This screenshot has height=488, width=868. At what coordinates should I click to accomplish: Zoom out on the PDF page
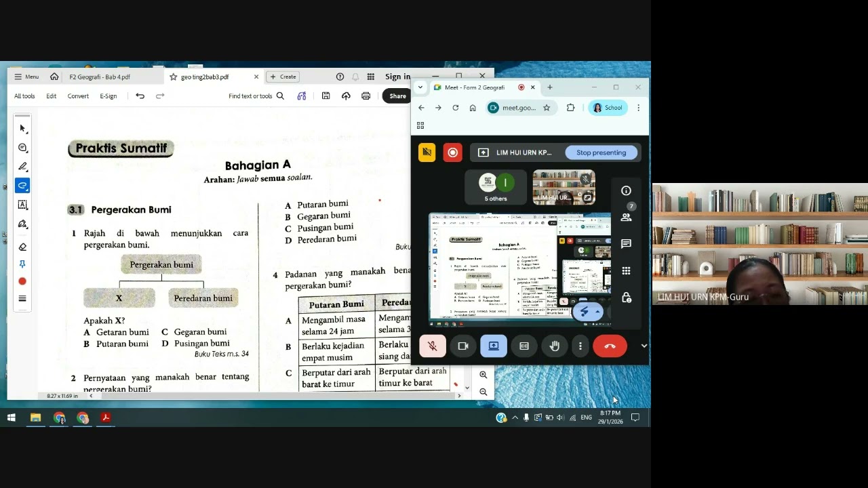483,392
